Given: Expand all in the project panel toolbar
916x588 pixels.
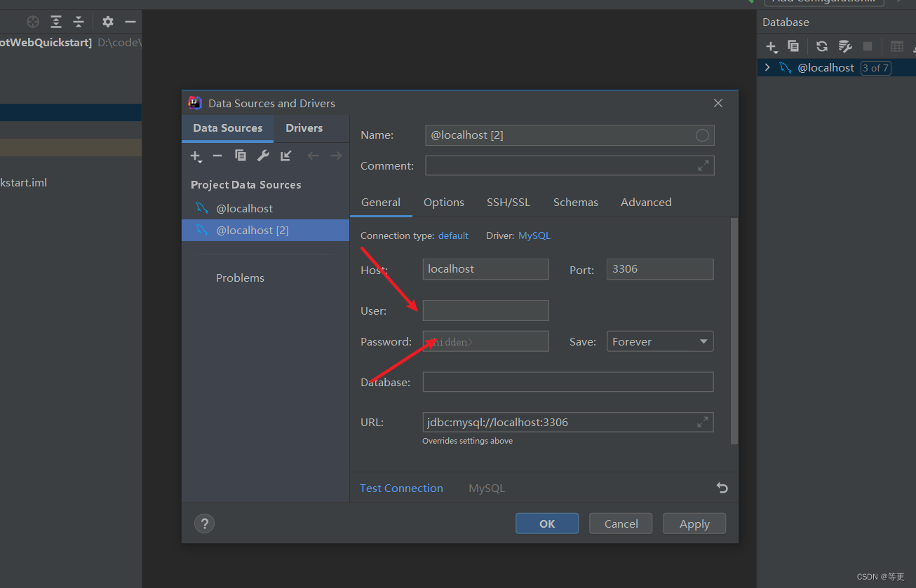Looking at the screenshot, I should tap(56, 22).
